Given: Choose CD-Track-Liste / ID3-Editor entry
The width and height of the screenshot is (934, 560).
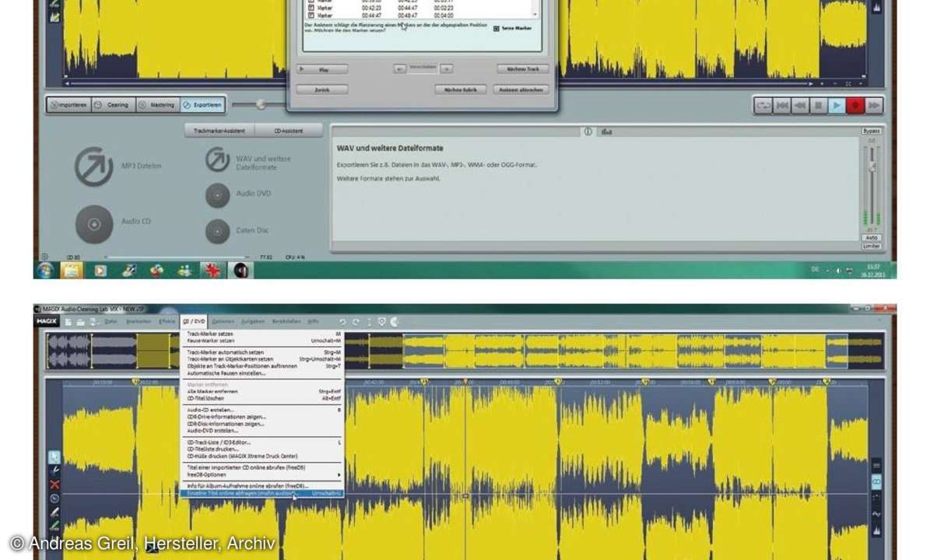Looking at the screenshot, I should click(263, 442).
